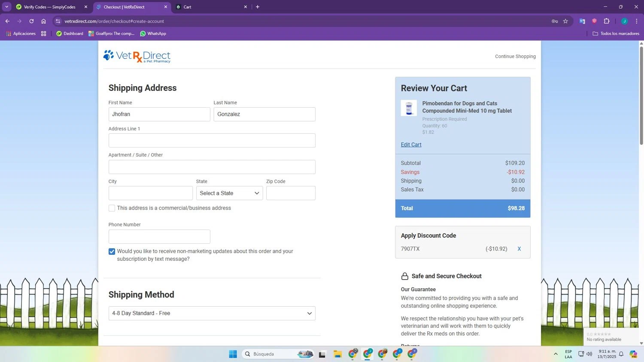Open the notification bell in the tray
The height and width of the screenshot is (362, 644).
[x=621, y=354]
